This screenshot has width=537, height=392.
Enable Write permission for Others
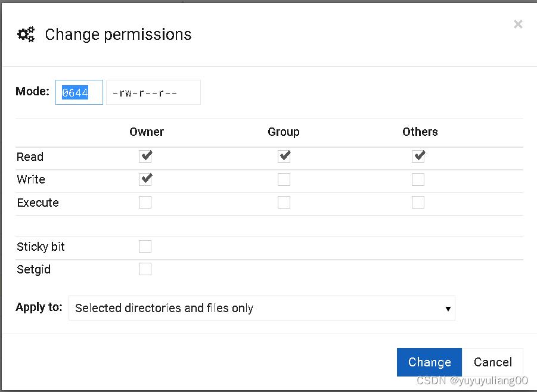pos(418,179)
